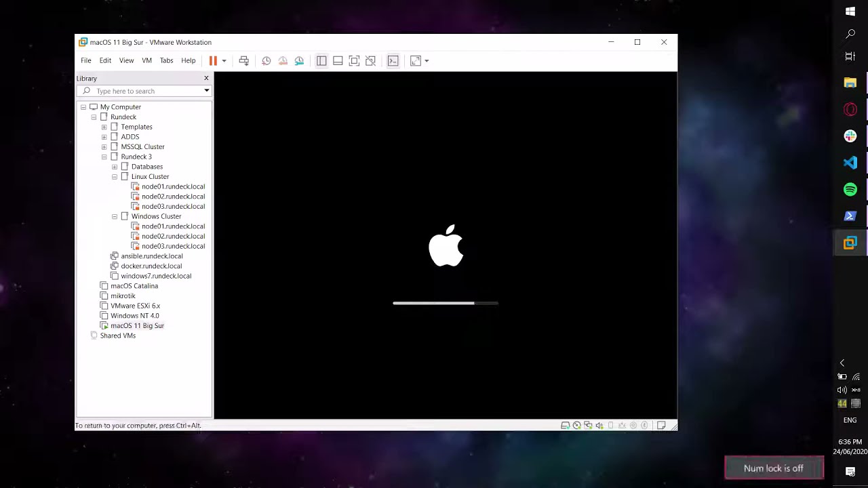Toggle the library sidebar view
The width and height of the screenshot is (868, 488).
click(x=321, y=61)
